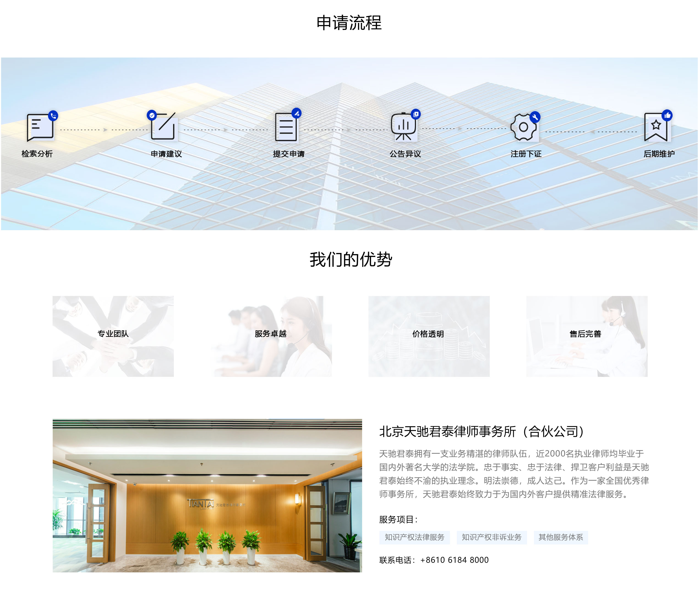This screenshot has height=590, width=700.
Task: Click the phone number +8610 6184 8000
Action: coord(455,561)
